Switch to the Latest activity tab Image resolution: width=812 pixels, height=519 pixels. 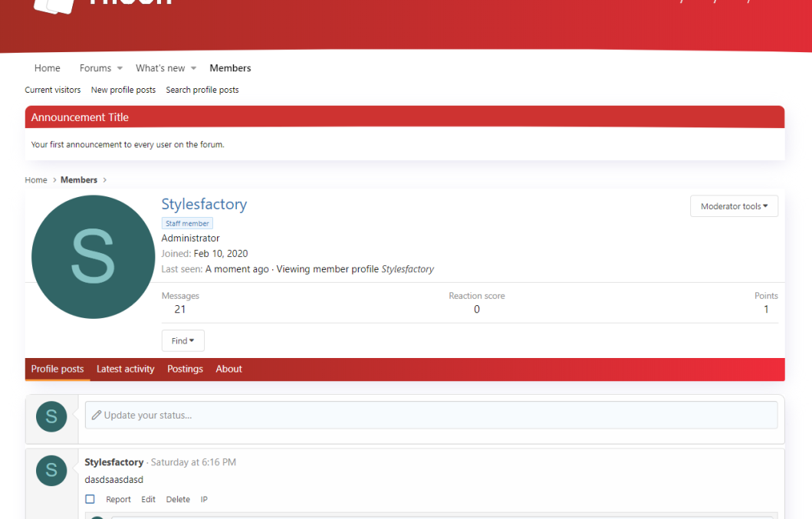click(x=125, y=369)
